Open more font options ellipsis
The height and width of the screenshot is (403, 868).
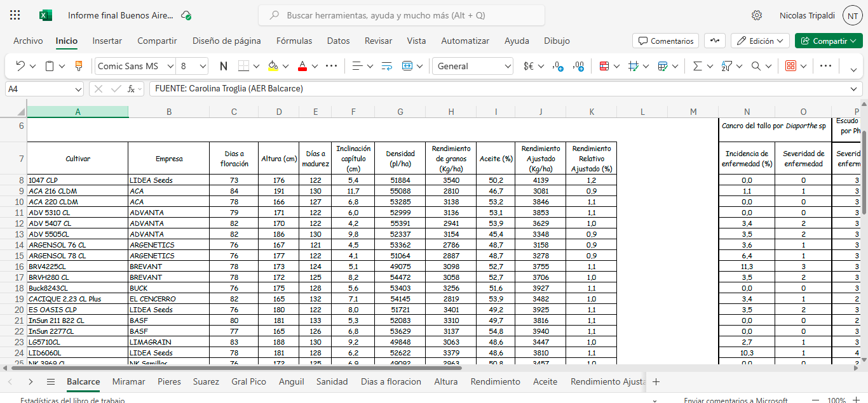332,66
